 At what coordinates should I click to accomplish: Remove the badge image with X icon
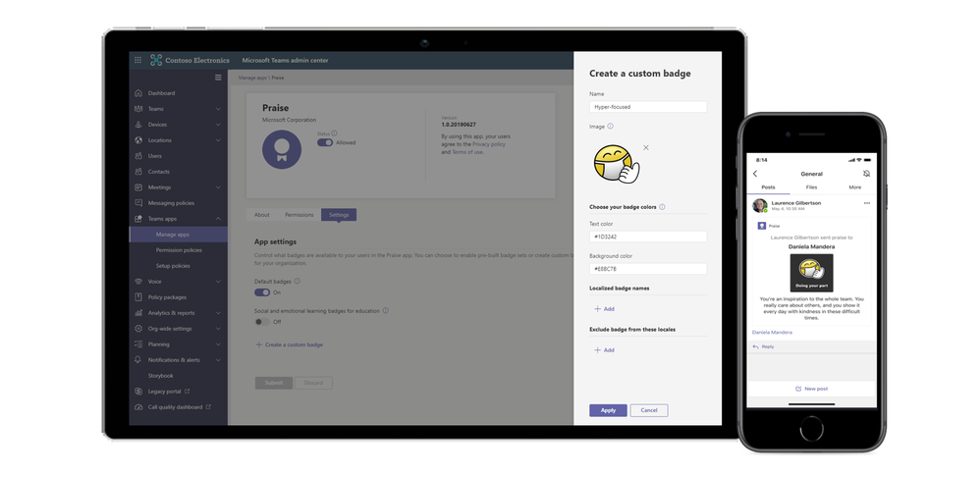point(645,147)
